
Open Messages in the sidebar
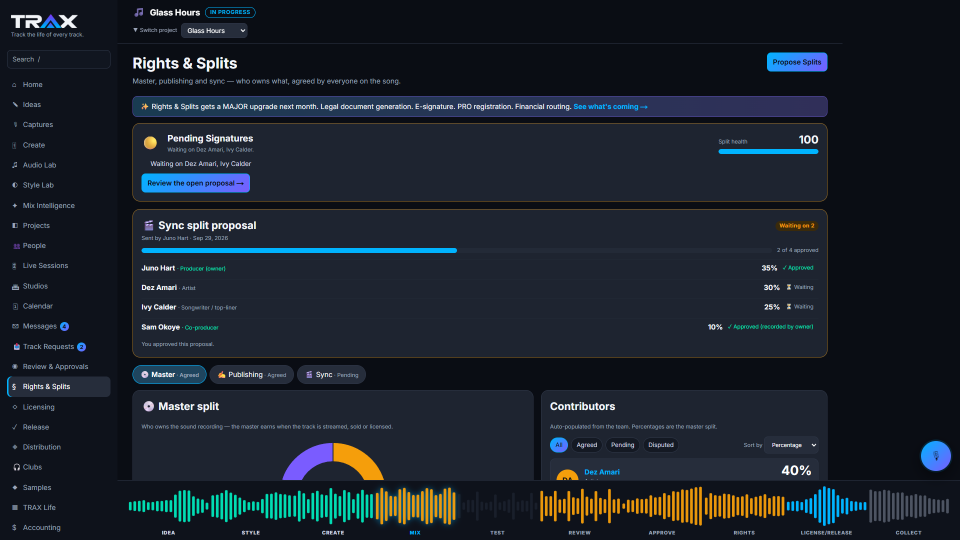pyautogui.click(x=59, y=326)
